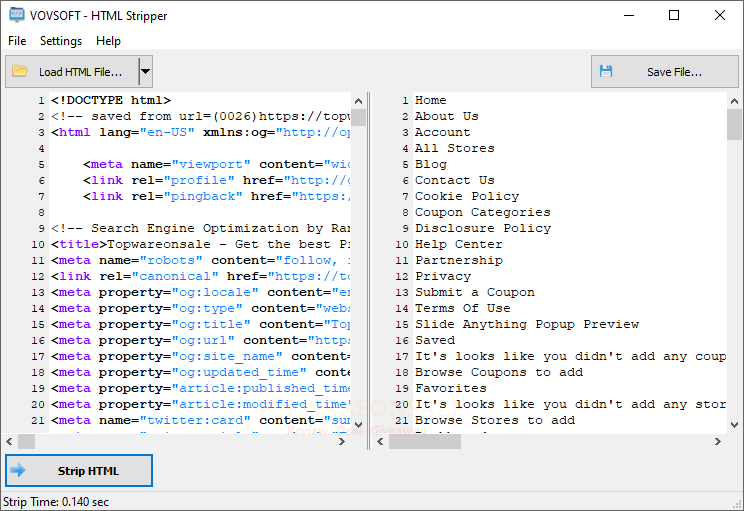This screenshot has height=511, width=744.
Task: Click the 'Cookie Policy' output line
Action: [467, 196]
